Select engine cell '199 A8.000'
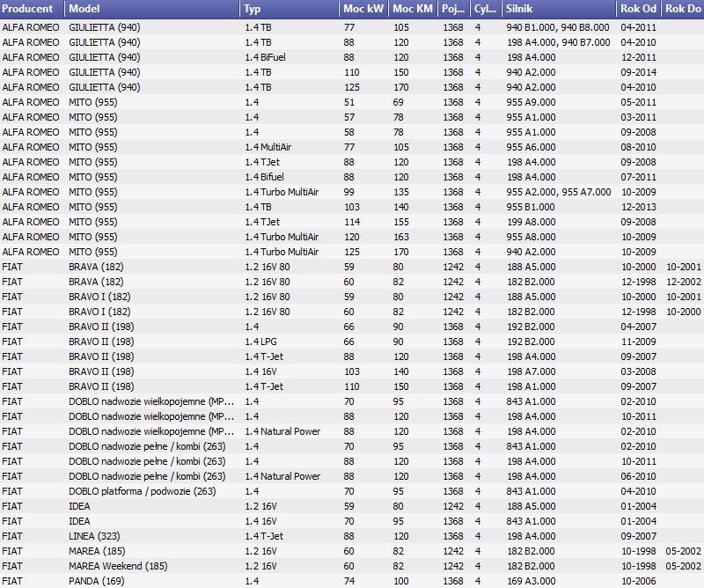 (531, 222)
